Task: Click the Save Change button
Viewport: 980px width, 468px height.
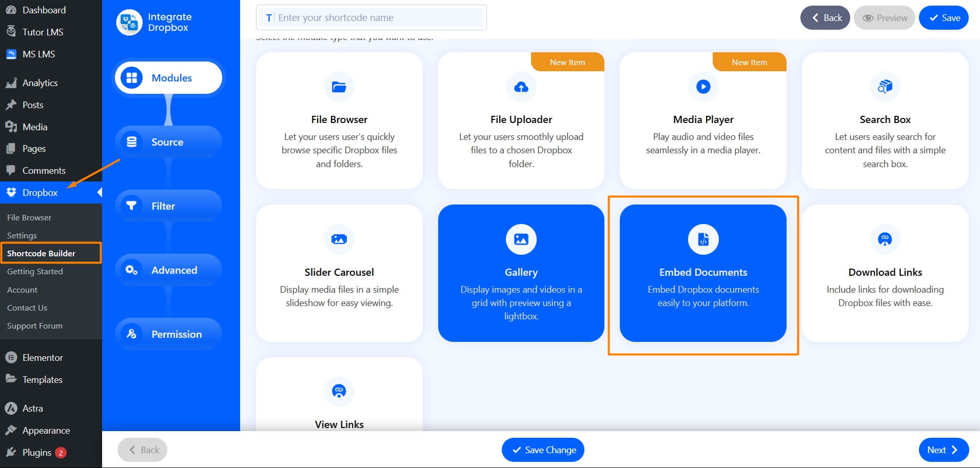Action: pos(543,450)
